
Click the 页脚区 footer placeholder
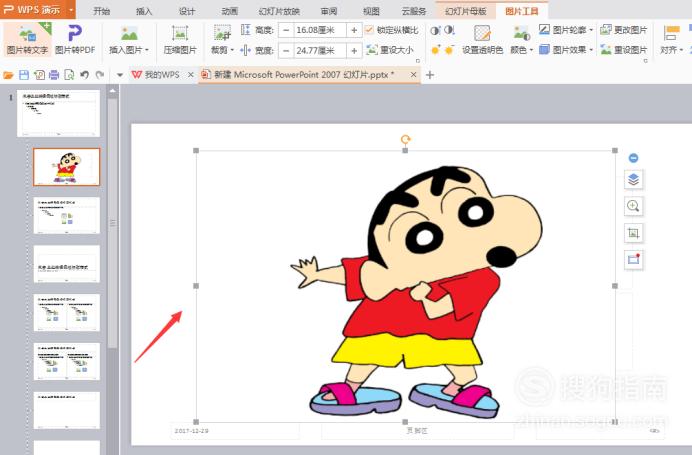pos(417,430)
